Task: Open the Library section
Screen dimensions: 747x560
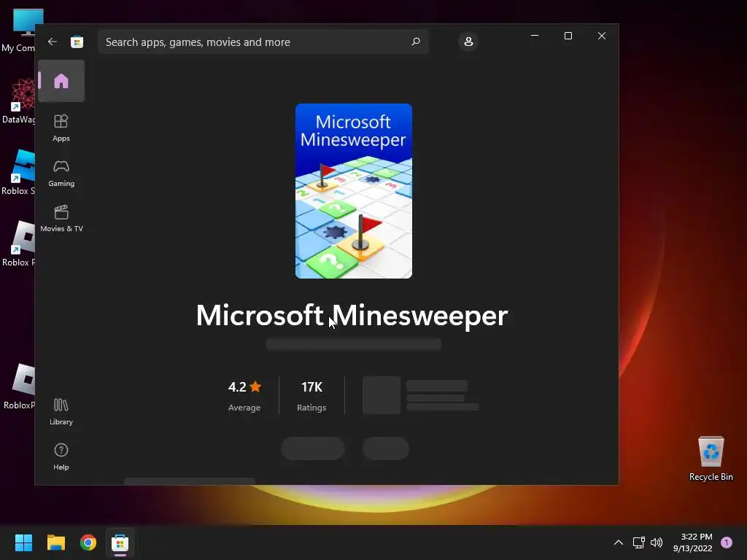Action: pos(61,411)
